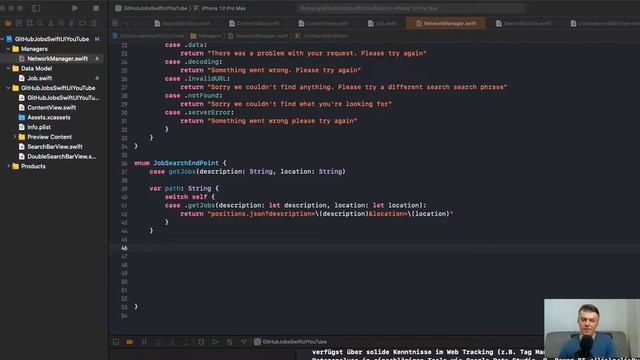Go back with the editor back arrow

[x=127, y=23]
